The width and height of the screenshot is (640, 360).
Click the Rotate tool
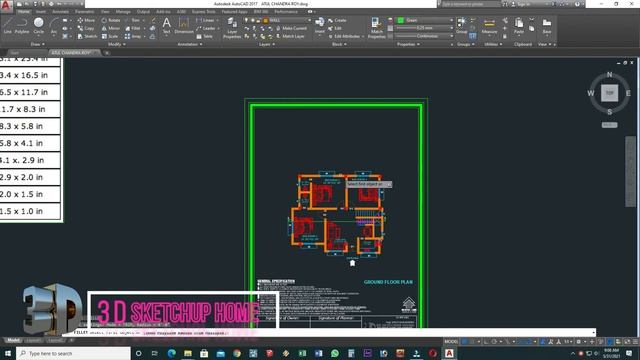point(111,20)
